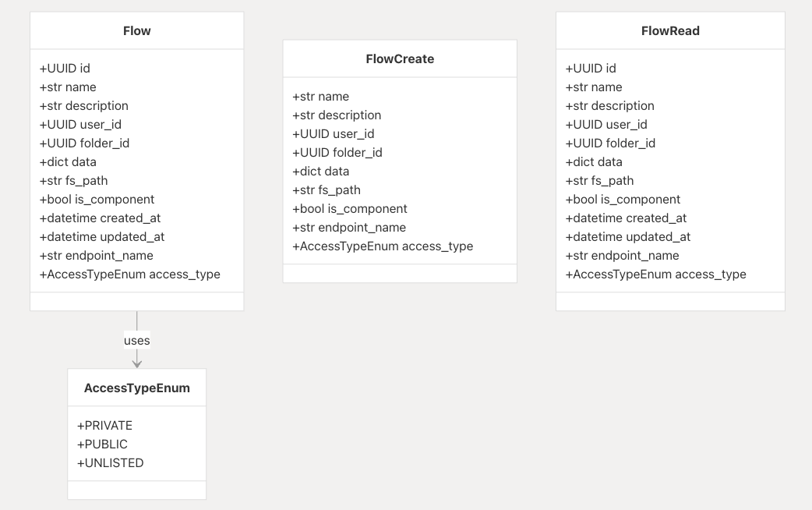812x510 pixels.
Task: Click the FlowRead class title
Action: point(670,31)
